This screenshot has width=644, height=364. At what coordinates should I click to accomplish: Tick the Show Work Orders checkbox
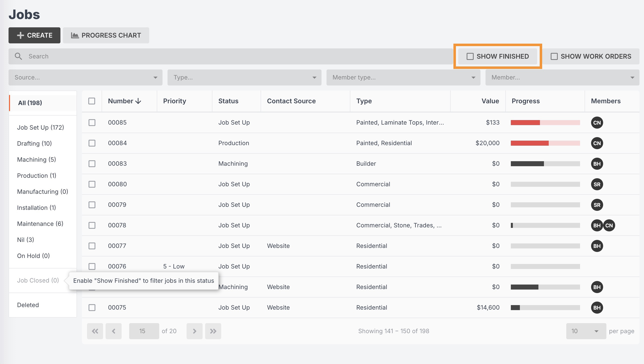(554, 56)
